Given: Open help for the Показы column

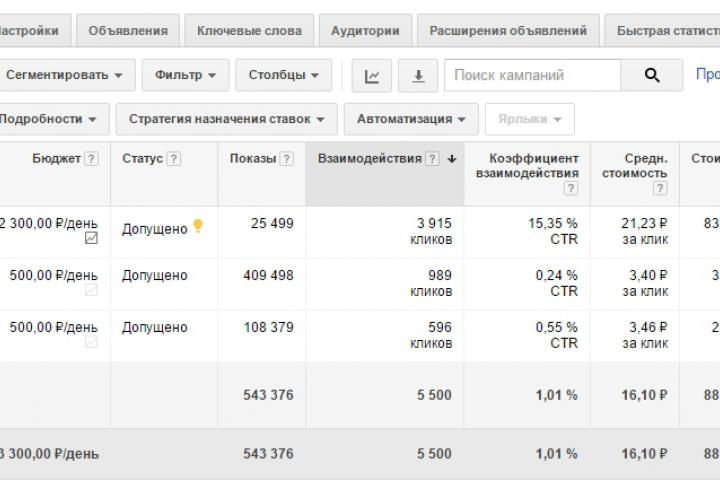Looking at the screenshot, I should (x=287, y=159).
